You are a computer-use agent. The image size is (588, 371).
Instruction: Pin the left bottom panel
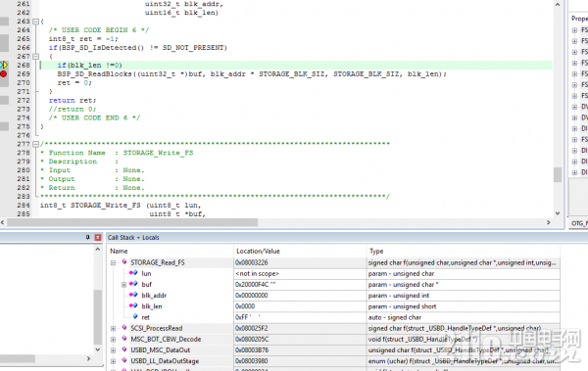[x=88, y=237]
